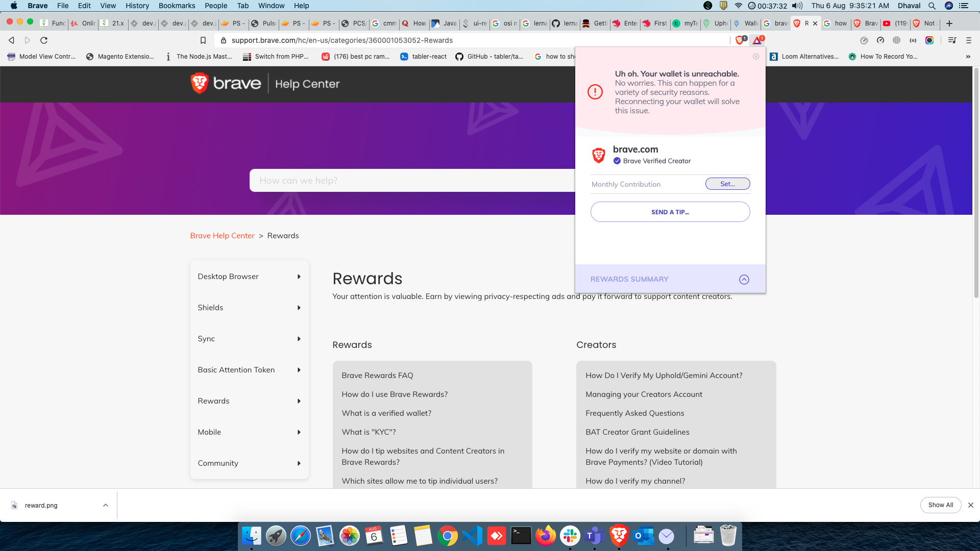Viewport: 980px width, 551px height.
Task: Bookmark this page with bookmark icon
Action: click(x=203, y=40)
